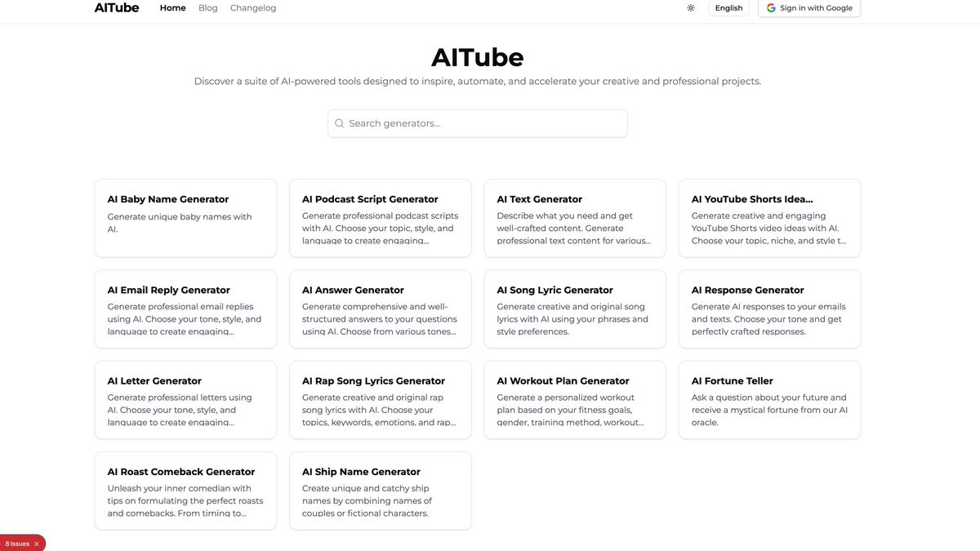Open the Changelog nav item

tap(253, 8)
